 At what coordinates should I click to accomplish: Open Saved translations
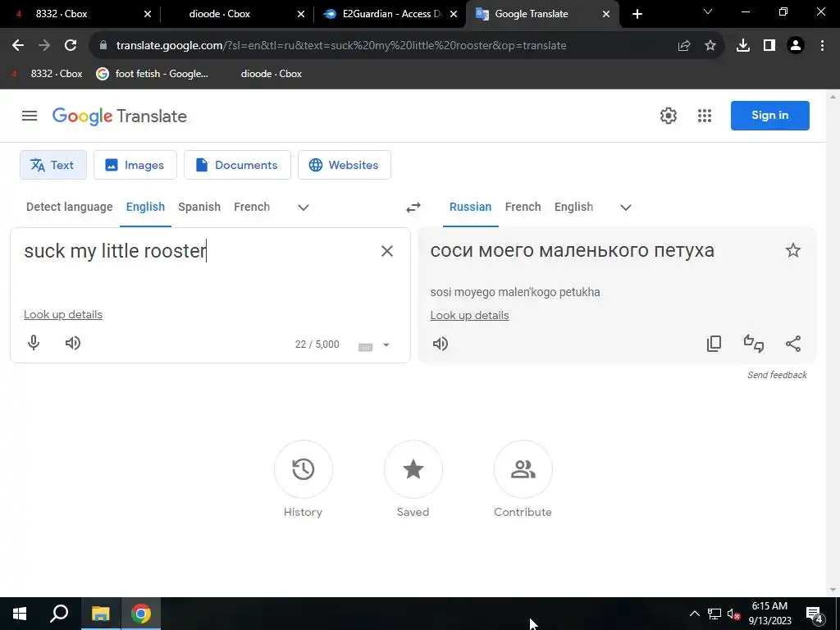click(x=413, y=469)
